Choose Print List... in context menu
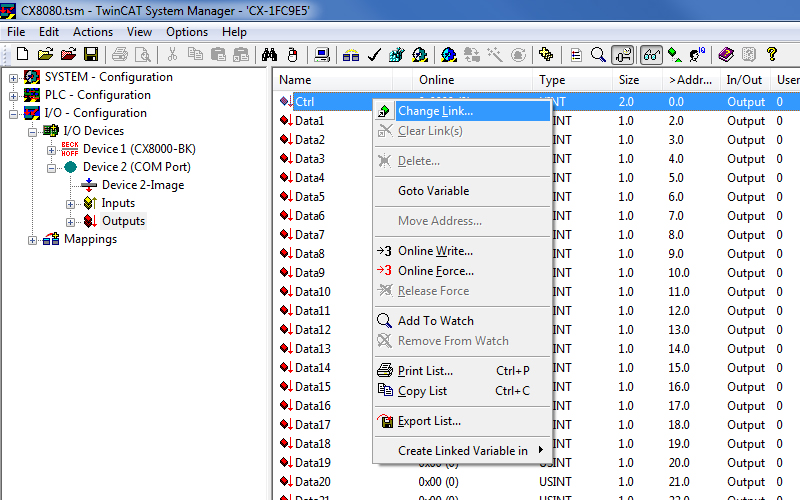Image resolution: width=800 pixels, height=500 pixels. (x=462, y=371)
